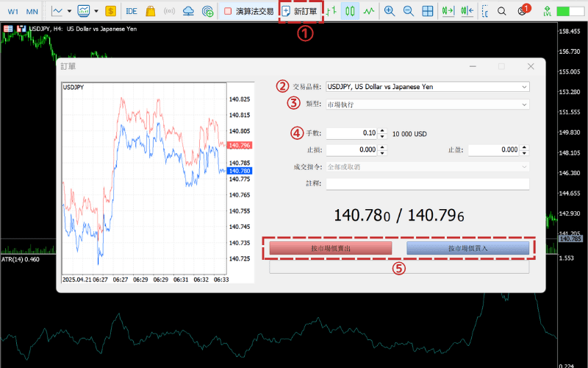Open the MetaEditor IDE icon

132,11
